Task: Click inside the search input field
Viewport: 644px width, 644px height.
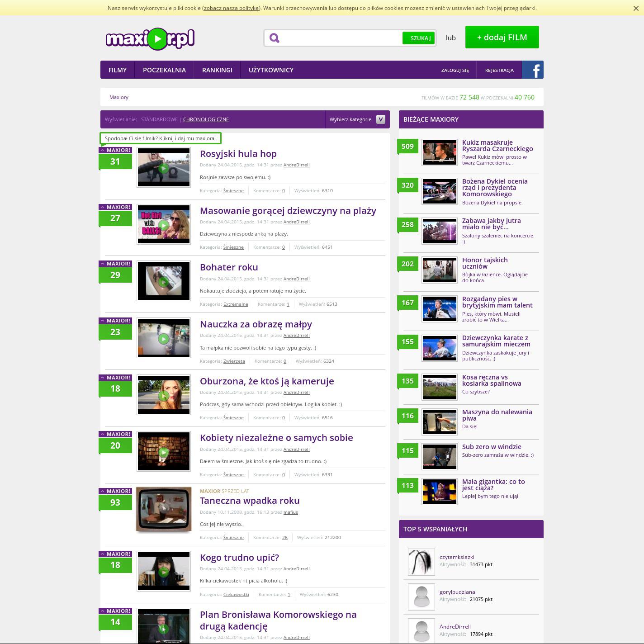Action: (x=340, y=38)
